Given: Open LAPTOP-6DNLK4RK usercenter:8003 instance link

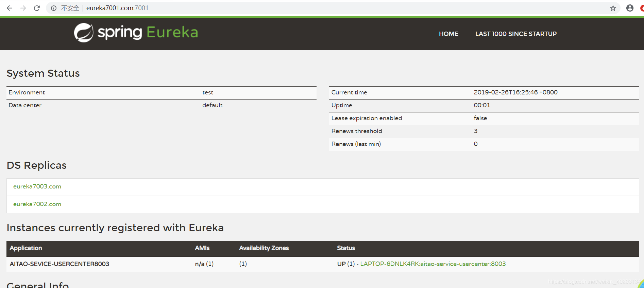Looking at the screenshot, I should (433, 264).
